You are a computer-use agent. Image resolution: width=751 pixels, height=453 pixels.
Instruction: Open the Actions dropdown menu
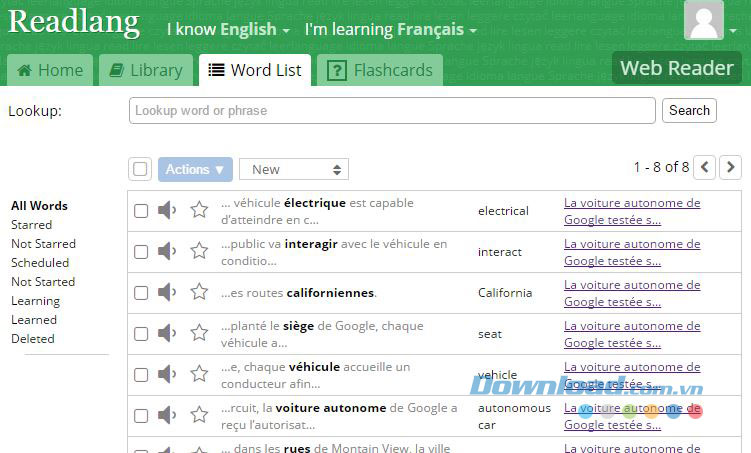195,169
